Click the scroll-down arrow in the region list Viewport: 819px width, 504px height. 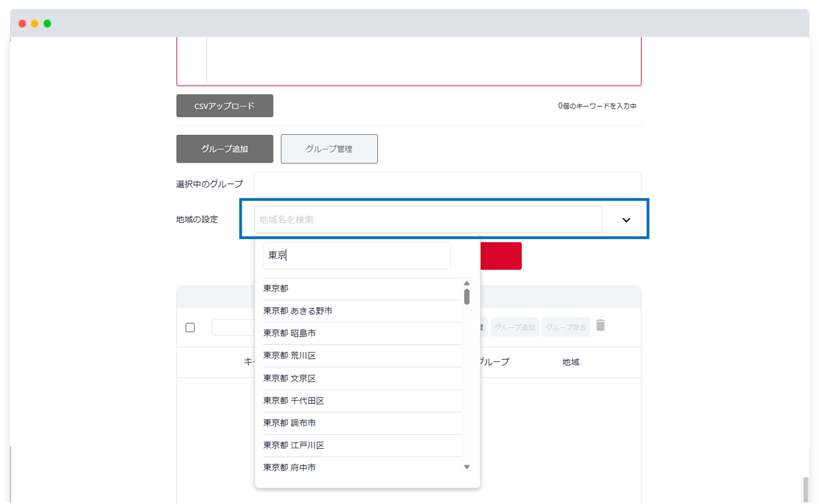point(467,467)
